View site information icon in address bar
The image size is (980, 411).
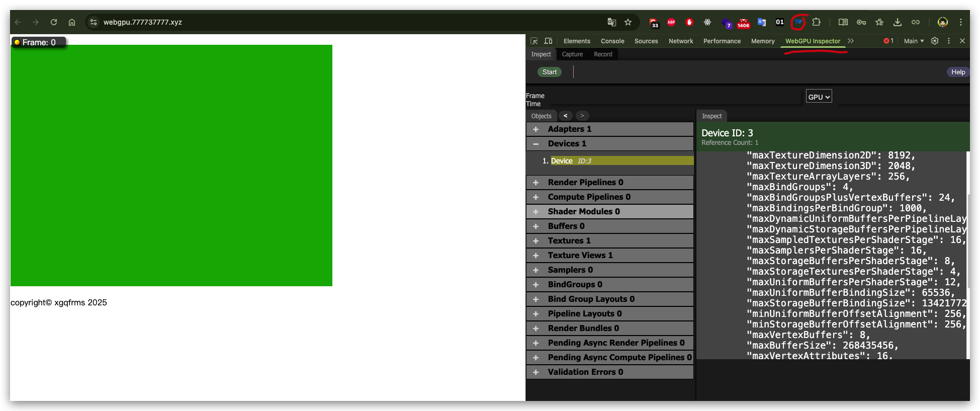pos(94,22)
